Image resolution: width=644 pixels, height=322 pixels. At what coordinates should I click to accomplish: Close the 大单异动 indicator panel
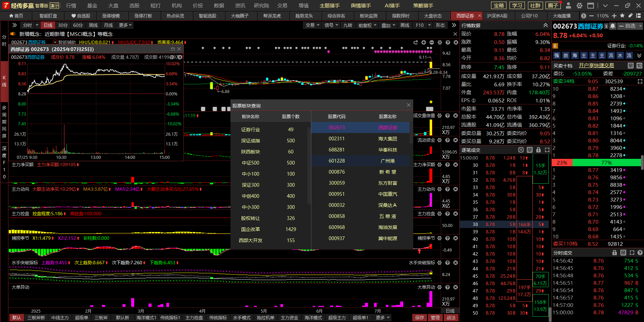455,287
